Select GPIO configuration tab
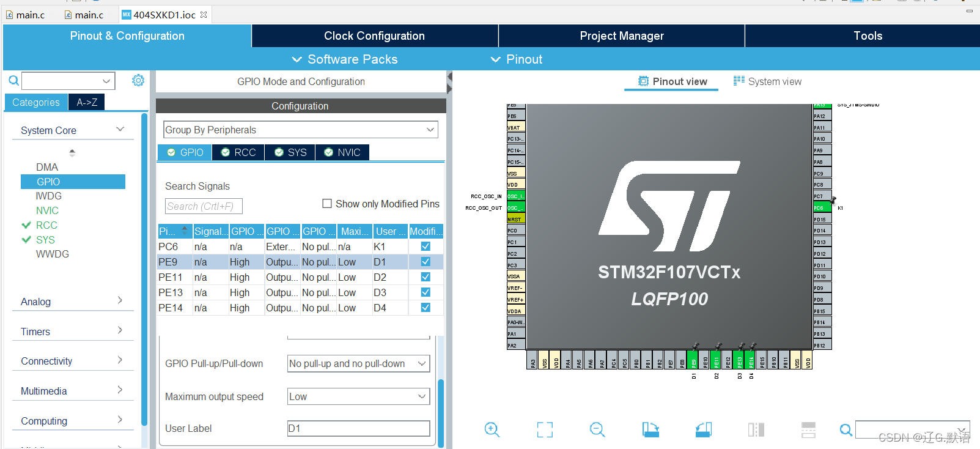 (185, 152)
